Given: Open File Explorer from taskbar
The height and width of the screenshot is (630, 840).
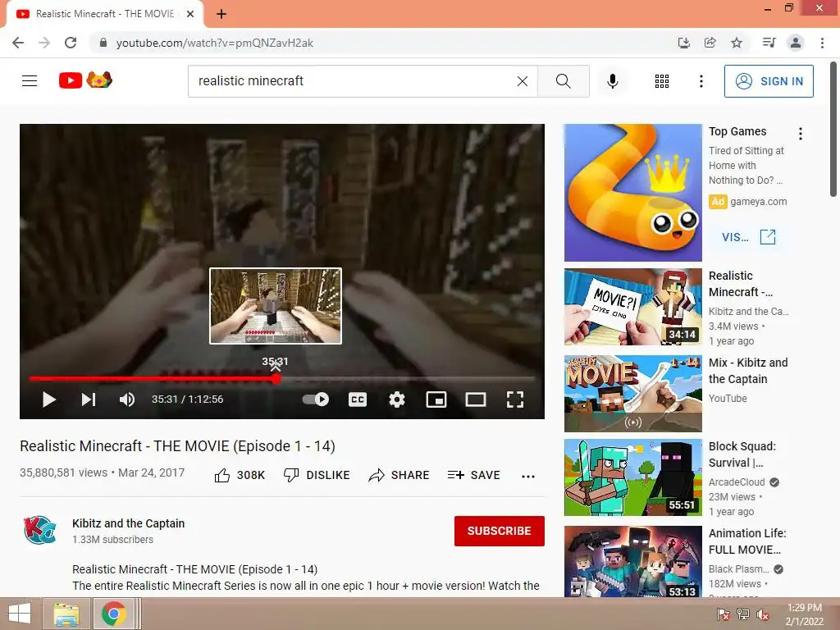Looking at the screenshot, I should 66,614.
